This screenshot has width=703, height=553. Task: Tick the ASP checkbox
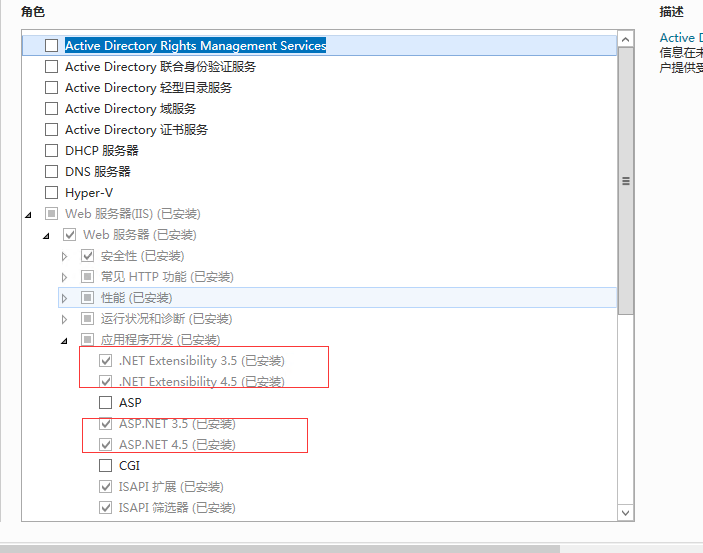105,402
